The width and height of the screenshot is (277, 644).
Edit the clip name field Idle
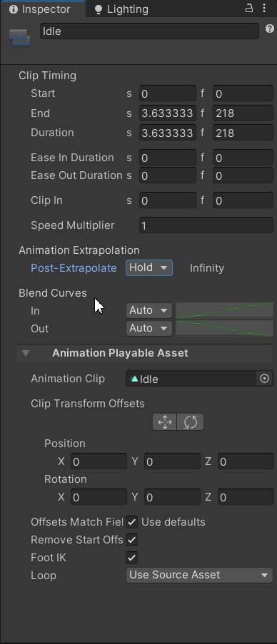150,31
